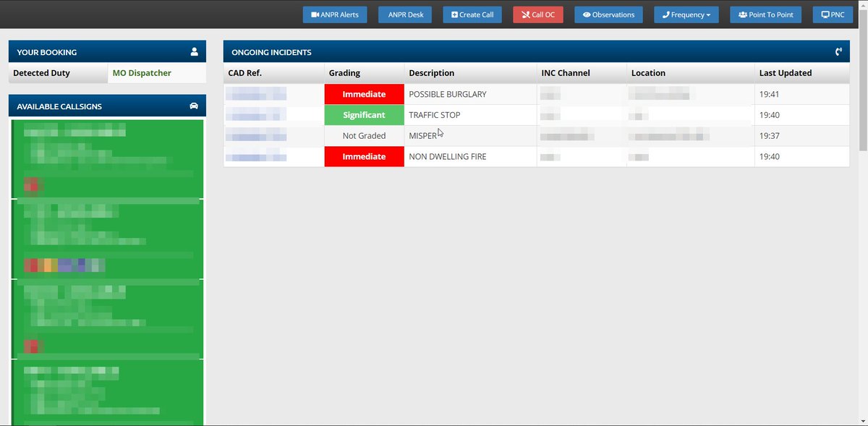Open the CAD reference link for Non Dwelling Fire

(x=255, y=157)
